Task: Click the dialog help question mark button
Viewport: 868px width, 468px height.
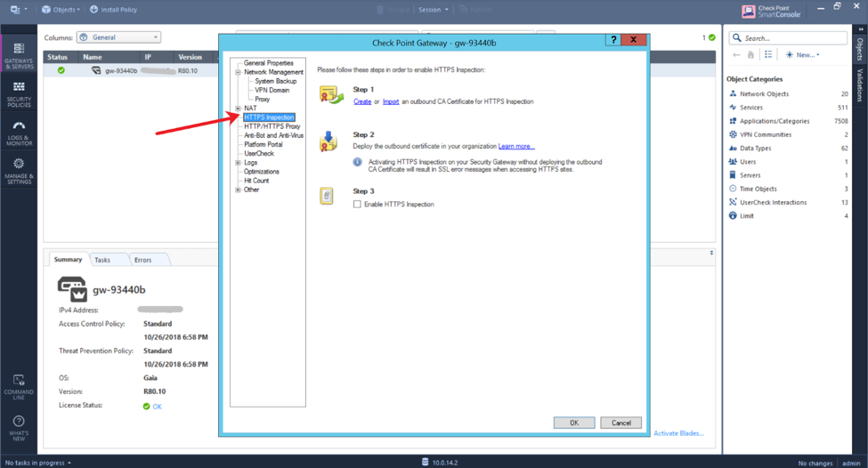Action: pyautogui.click(x=612, y=40)
